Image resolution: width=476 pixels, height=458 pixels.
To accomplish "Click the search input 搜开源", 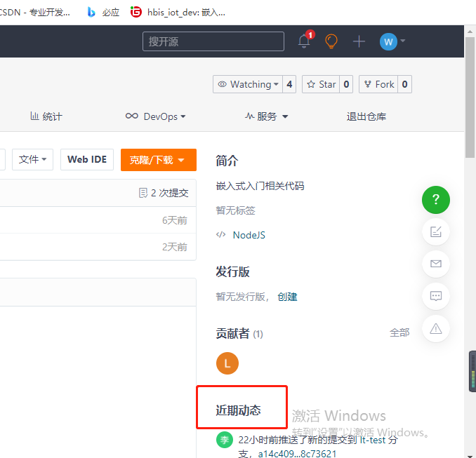I will [x=213, y=41].
